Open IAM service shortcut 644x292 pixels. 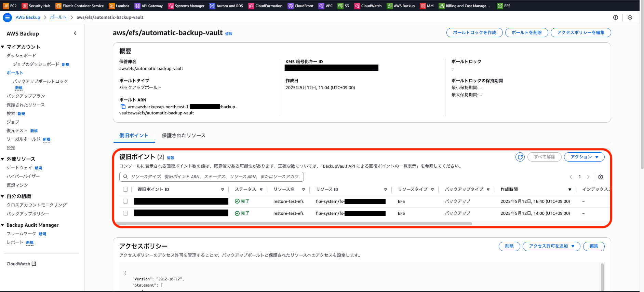[427, 6]
